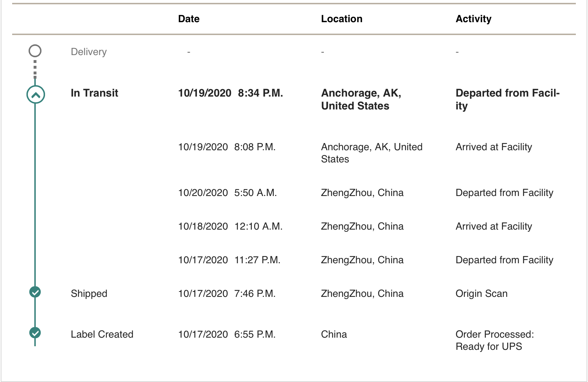Click the Shipped status label
Screen dimensions: 588x382
(89, 294)
